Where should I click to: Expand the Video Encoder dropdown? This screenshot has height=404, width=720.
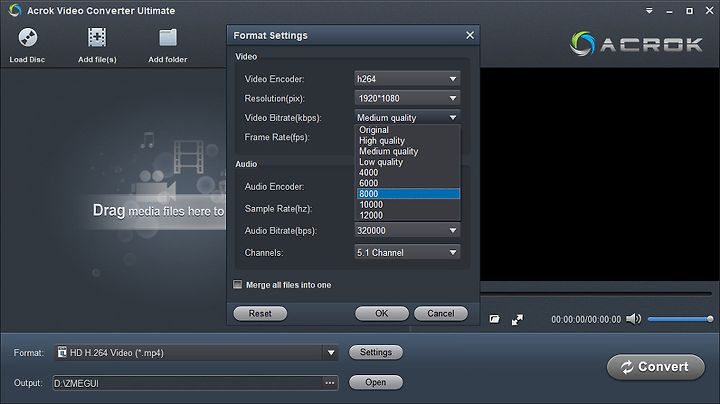tap(453, 79)
